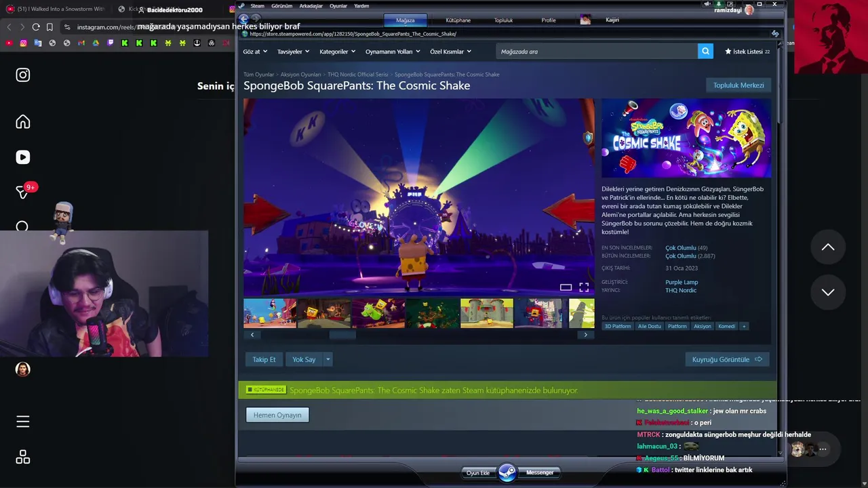The image size is (868, 488).
Task: Open Steam notifications bell icon
Action: pyautogui.click(x=719, y=4)
